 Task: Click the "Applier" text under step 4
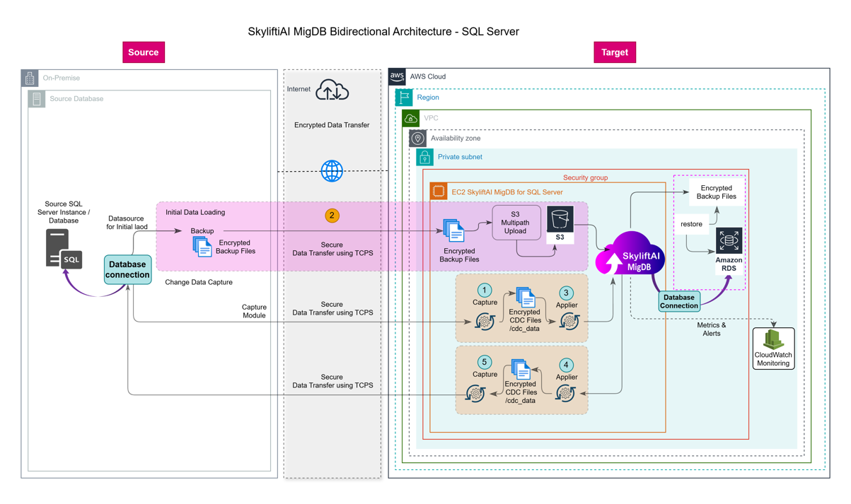coord(567,377)
